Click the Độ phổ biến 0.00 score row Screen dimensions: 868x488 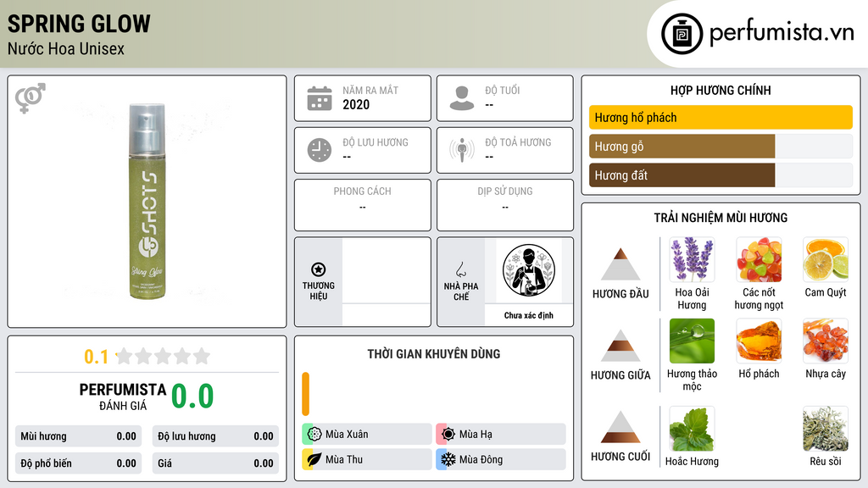pyautogui.click(x=78, y=463)
